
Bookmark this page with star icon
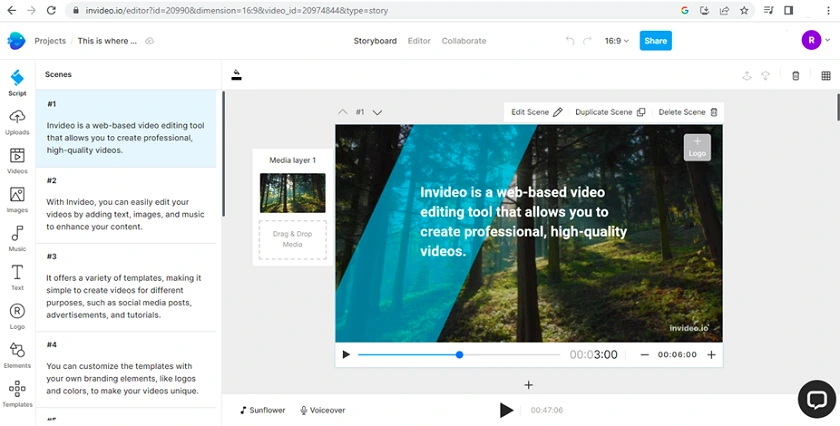coord(744,10)
